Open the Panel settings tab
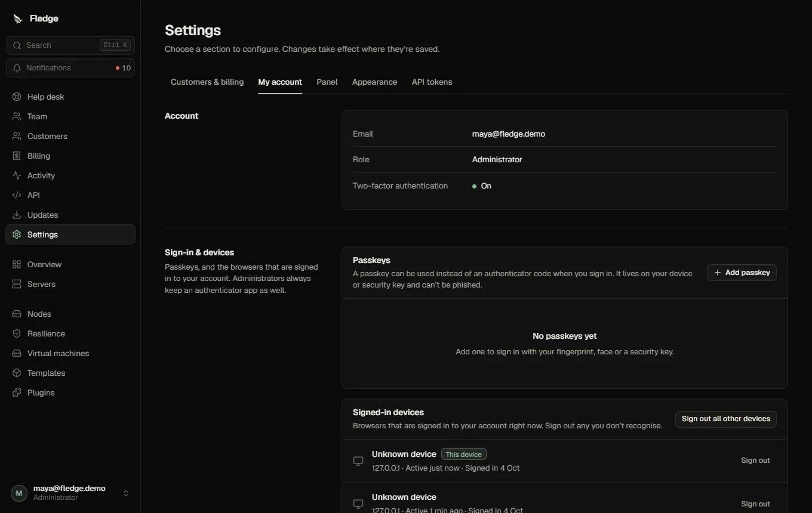This screenshot has height=513, width=812. [327, 82]
